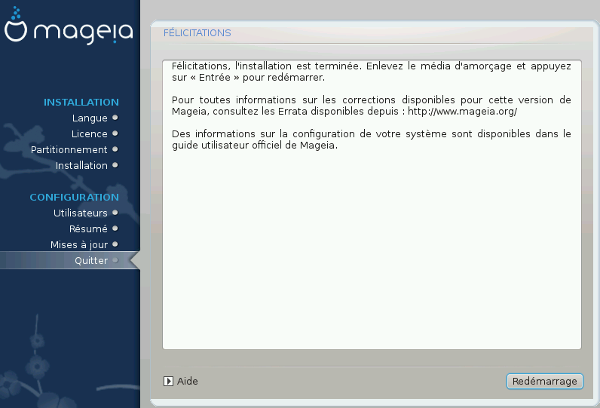Click the http://www.mageia.org/ URL text
Image resolution: width=600 pixels, height=408 pixels.
point(462,111)
